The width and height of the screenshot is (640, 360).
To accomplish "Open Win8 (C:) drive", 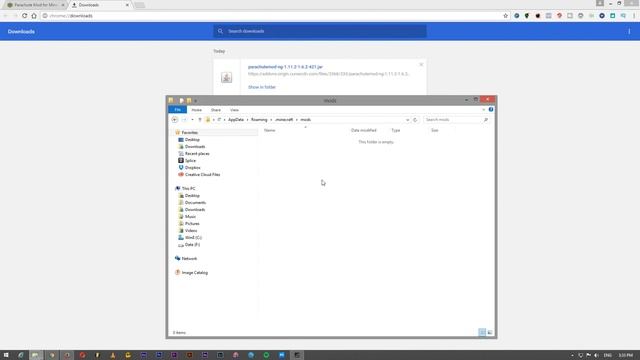I will coord(193,237).
